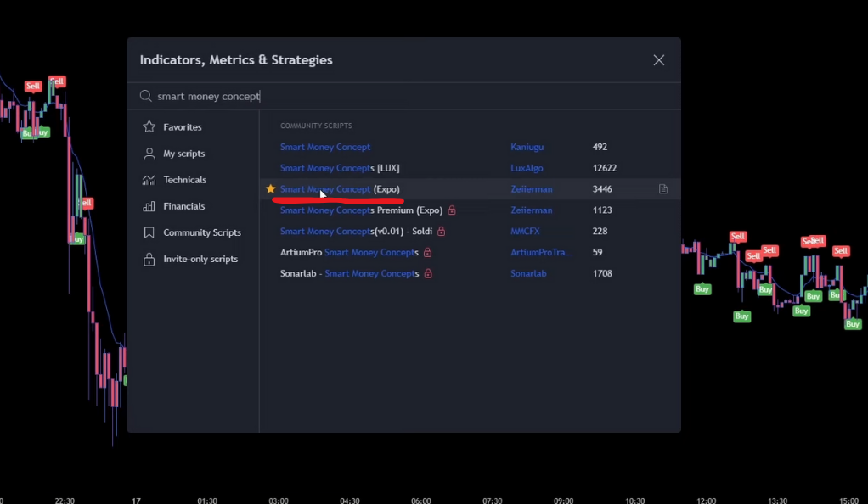The image size is (868, 504).
Task: Click the COMMUNITY SCRIPTS section header
Action: tap(316, 126)
